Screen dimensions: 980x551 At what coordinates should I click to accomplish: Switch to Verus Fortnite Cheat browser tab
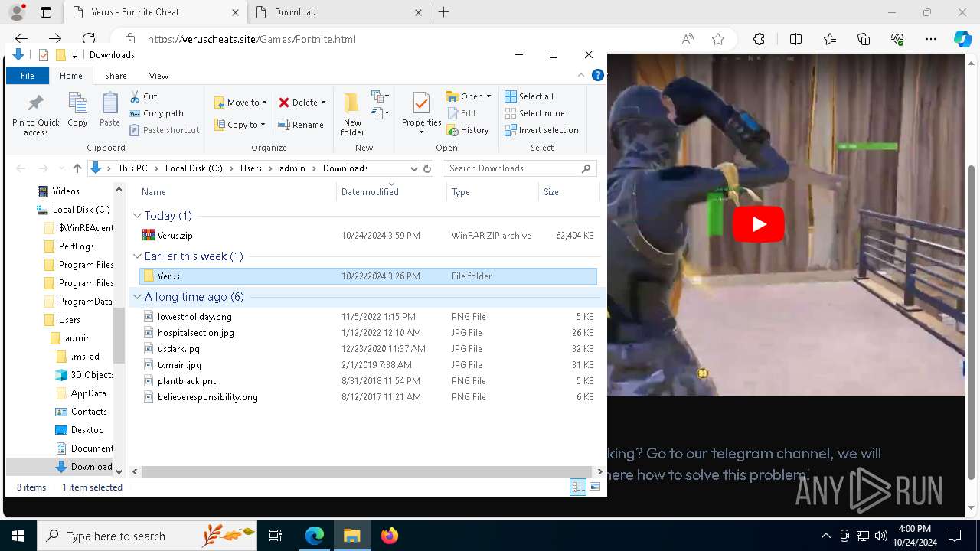pos(155,12)
